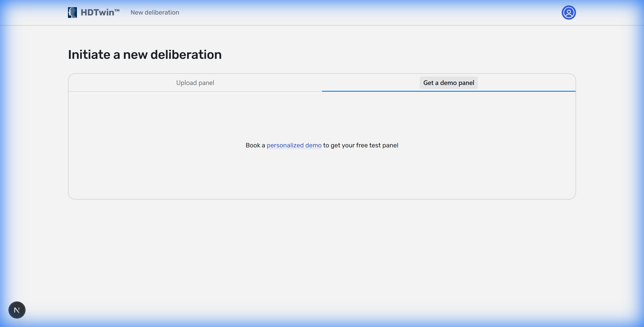Open New deliberation in the navigation bar

tap(155, 12)
